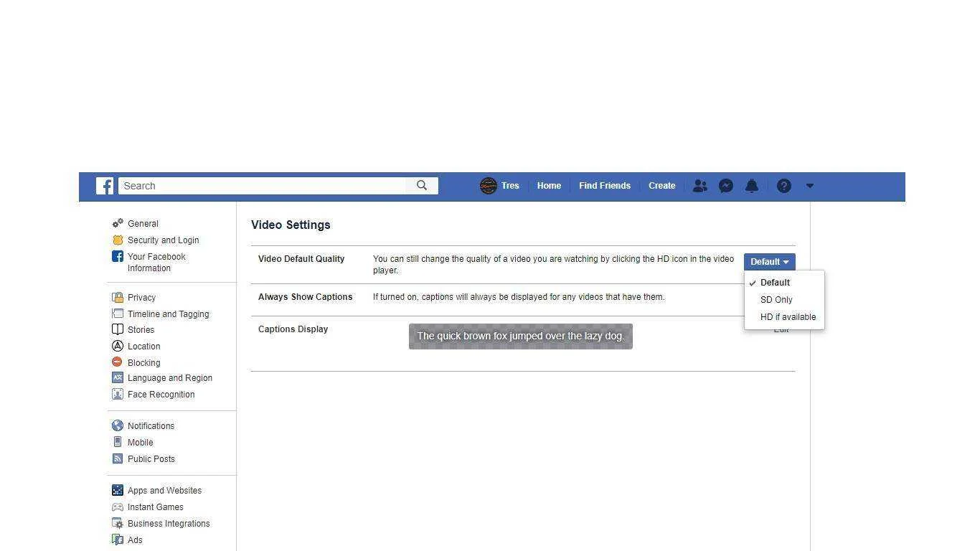Open Instant Games settings link
Image resolution: width=980 pixels, height=551 pixels.
(x=155, y=507)
